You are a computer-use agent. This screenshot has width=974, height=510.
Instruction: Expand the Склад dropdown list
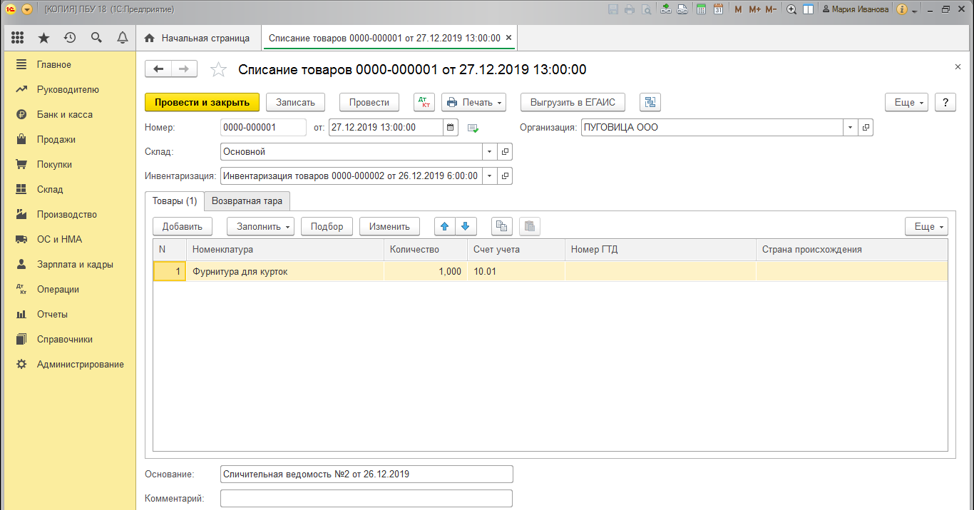point(489,152)
